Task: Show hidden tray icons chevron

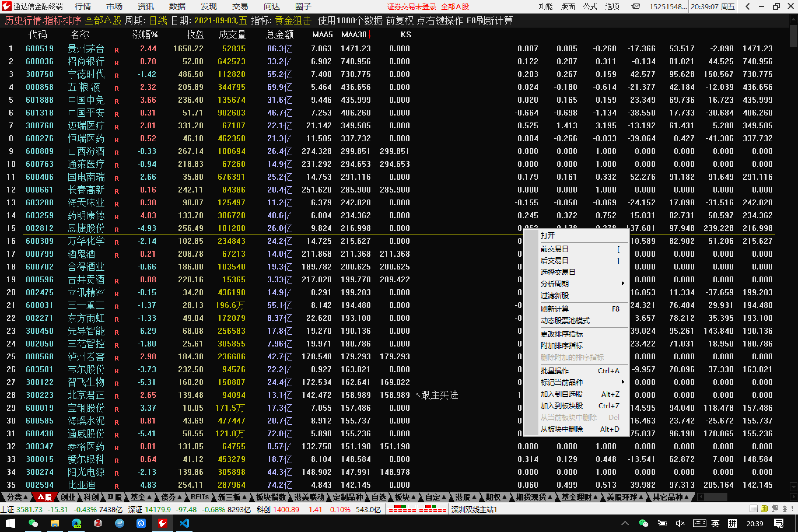Action: (625, 524)
